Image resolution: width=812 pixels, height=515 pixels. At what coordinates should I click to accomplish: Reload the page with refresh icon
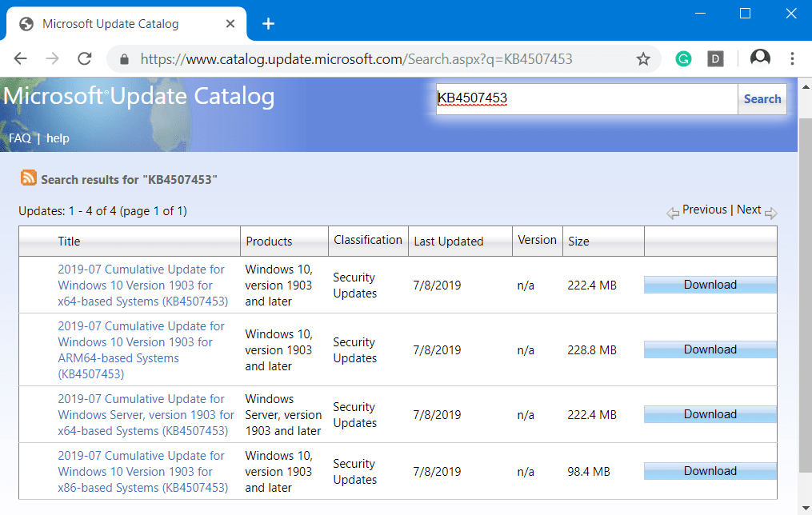tap(85, 58)
